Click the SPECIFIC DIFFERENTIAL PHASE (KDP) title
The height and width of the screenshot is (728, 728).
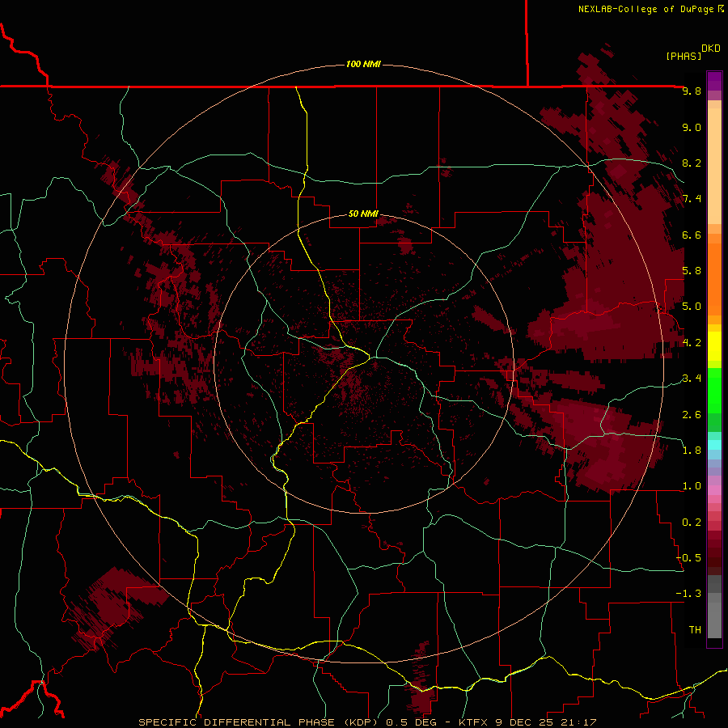[256, 722]
